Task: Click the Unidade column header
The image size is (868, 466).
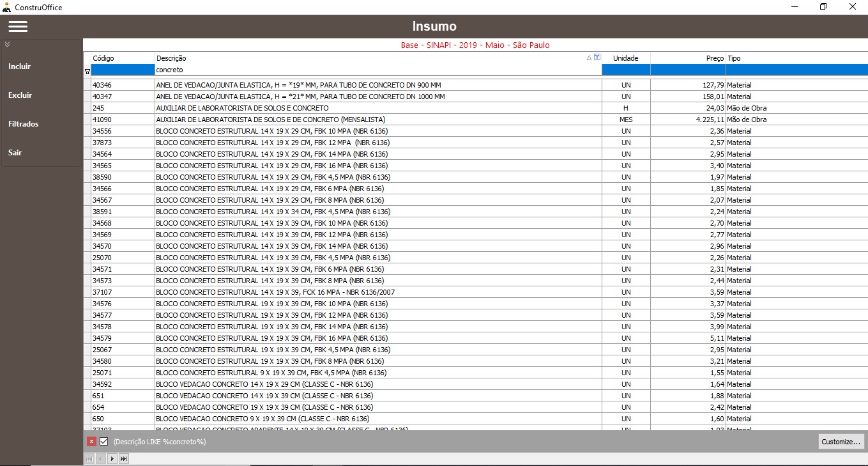Action: (625, 58)
